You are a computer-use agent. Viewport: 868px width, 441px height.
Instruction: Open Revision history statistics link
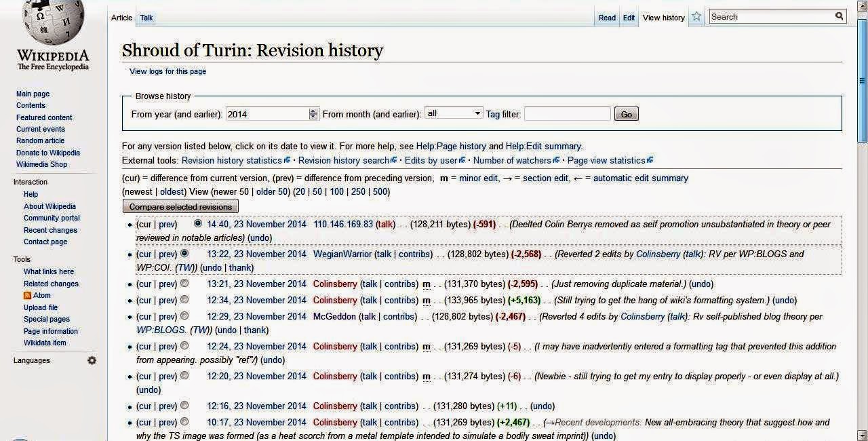(x=232, y=161)
